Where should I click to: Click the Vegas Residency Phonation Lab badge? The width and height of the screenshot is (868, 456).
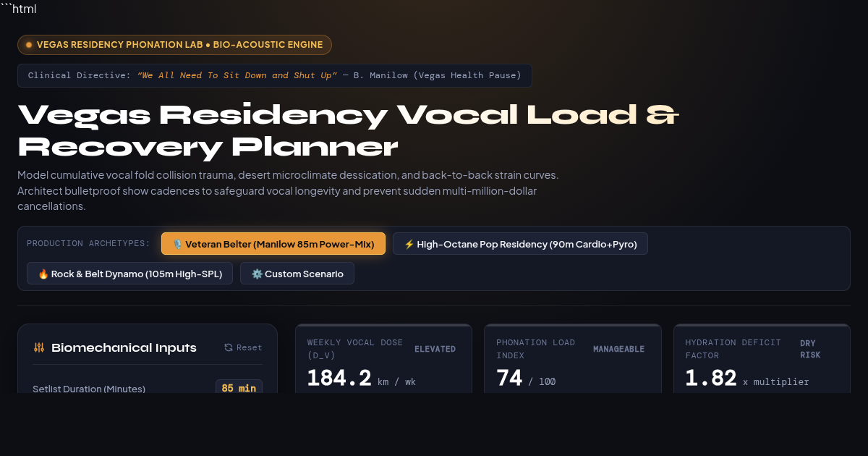tap(174, 45)
